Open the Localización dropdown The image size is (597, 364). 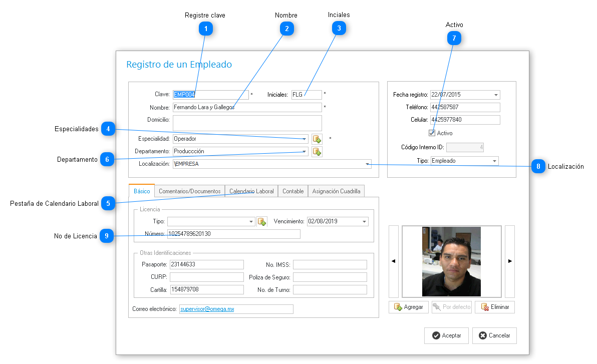click(x=367, y=164)
